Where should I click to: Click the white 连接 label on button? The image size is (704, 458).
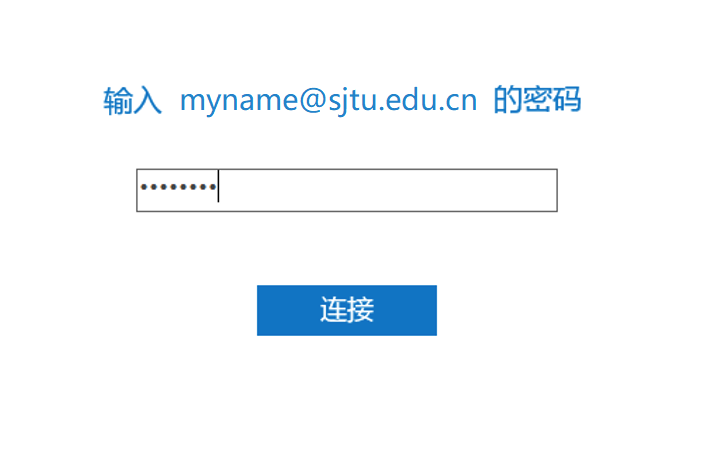(x=347, y=309)
